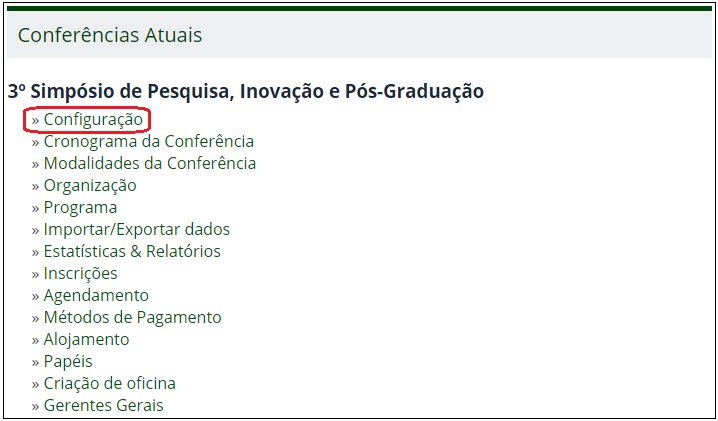Open the Configuração link
This screenshot has height=421, width=718.
point(93,120)
